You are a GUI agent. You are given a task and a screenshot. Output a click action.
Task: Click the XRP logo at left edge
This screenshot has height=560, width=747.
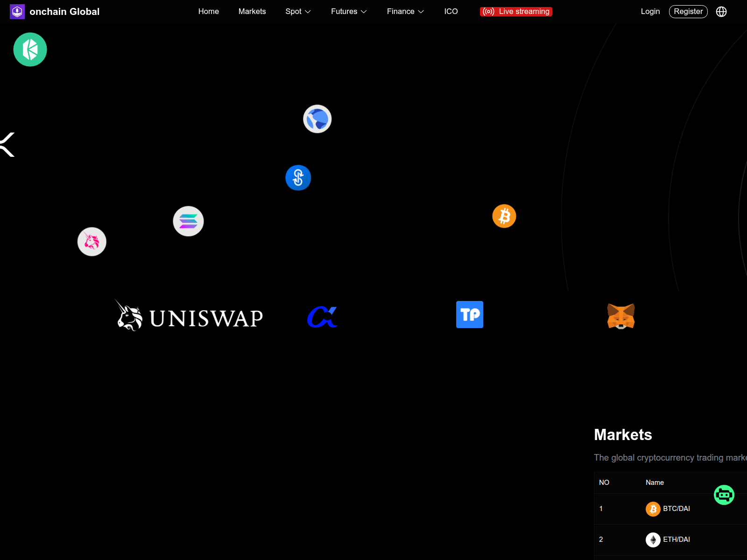7,145
